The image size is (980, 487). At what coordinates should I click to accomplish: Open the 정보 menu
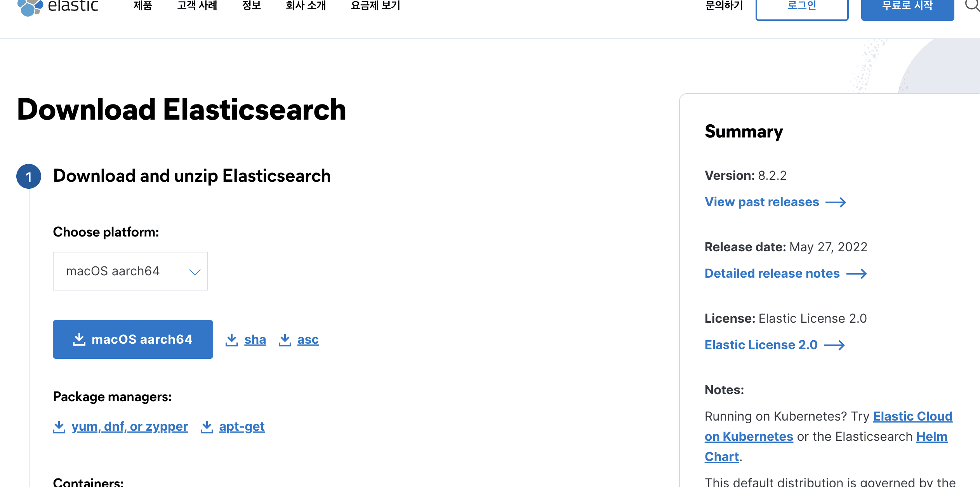252,5
